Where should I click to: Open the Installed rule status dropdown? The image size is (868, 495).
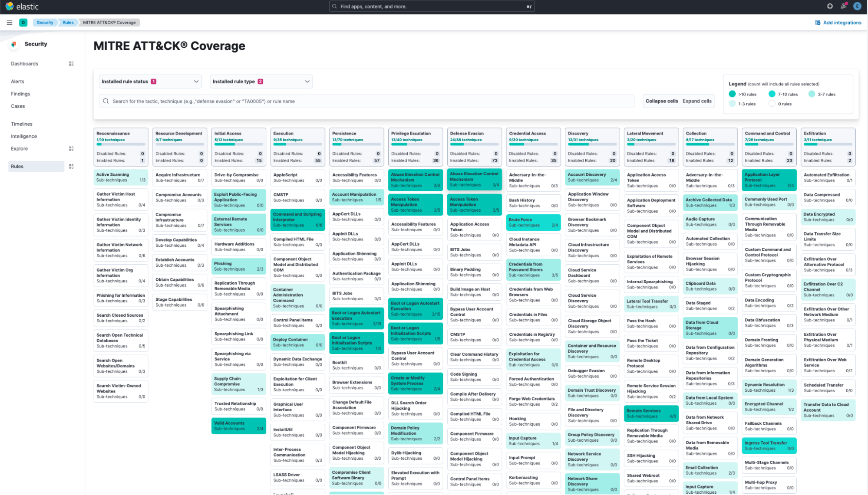(x=150, y=81)
